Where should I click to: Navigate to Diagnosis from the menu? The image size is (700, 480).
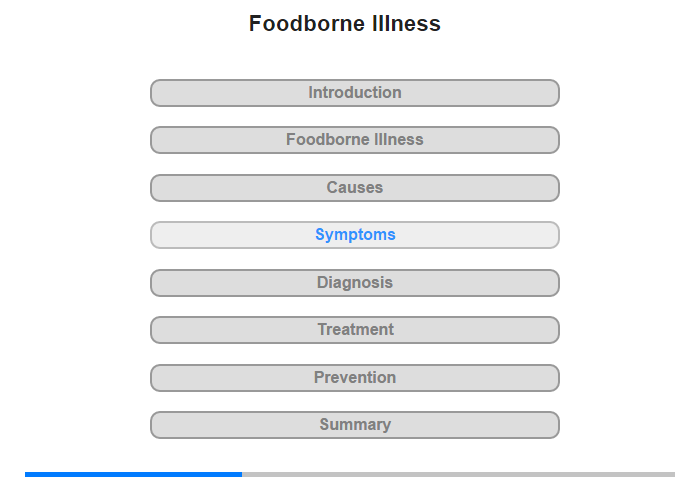[x=354, y=283]
